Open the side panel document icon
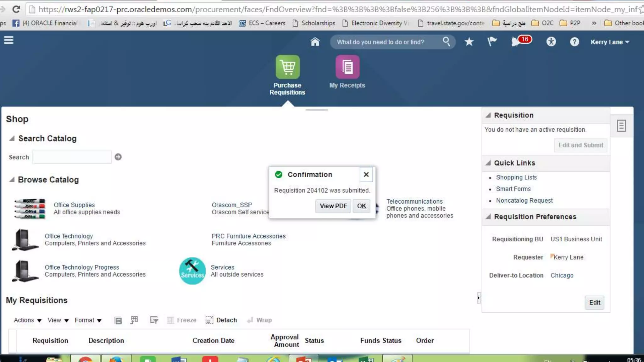The height and width of the screenshot is (362, 644). (621, 126)
